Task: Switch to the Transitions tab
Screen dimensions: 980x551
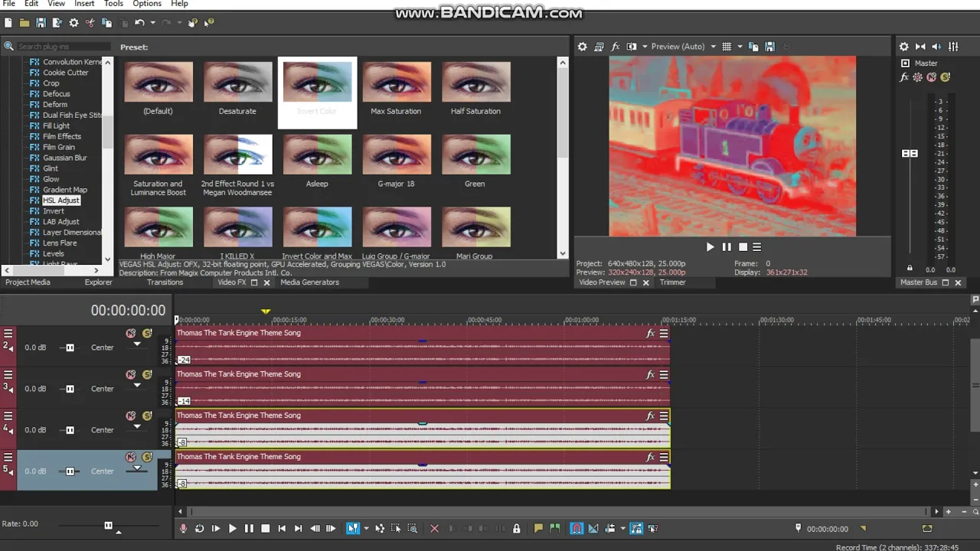Action: tap(165, 282)
